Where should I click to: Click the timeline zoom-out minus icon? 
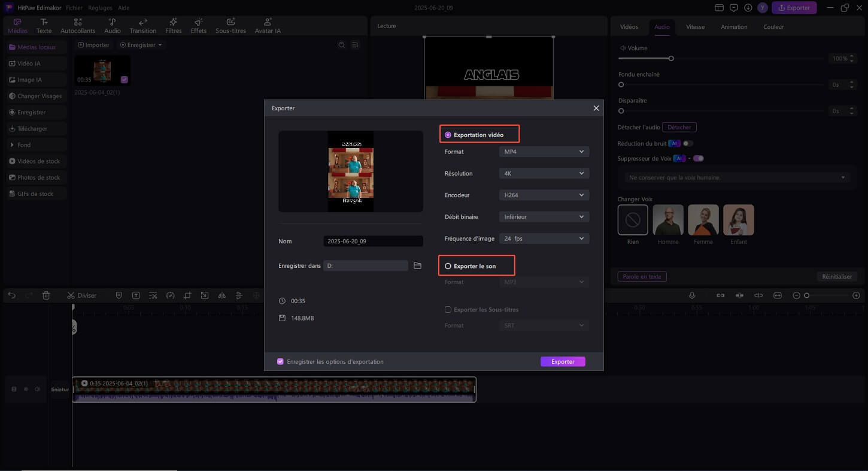tap(796, 295)
